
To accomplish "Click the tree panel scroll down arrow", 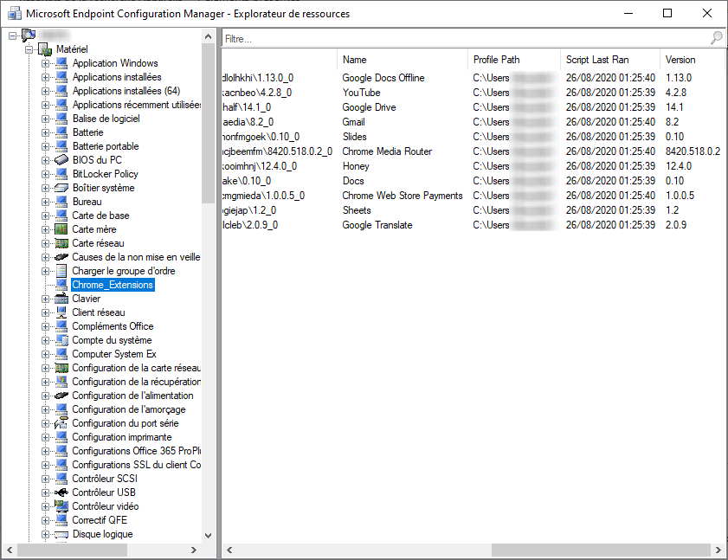I will 208,536.
